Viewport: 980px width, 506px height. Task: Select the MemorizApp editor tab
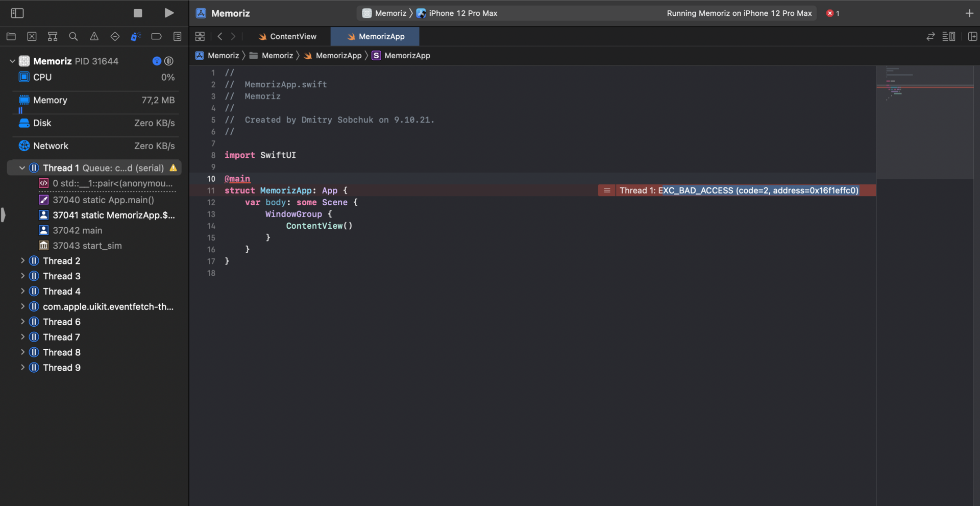pos(375,36)
